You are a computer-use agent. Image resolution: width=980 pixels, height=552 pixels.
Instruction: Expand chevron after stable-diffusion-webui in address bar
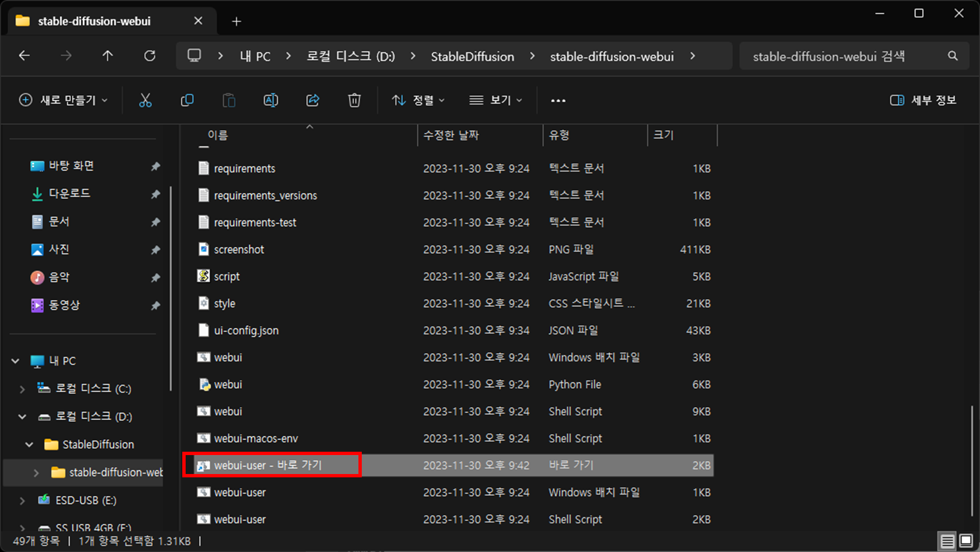pos(692,56)
